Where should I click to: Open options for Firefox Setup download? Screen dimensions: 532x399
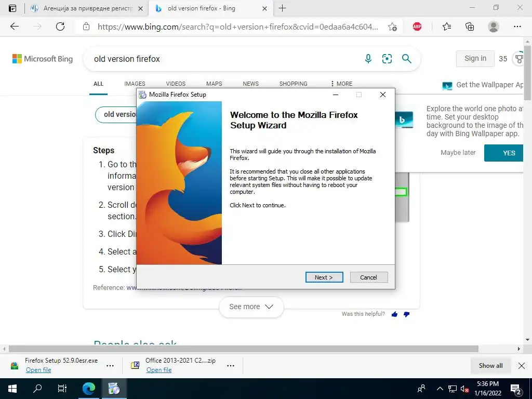110,365
